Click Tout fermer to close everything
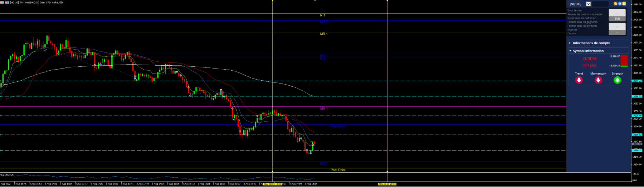Viewport: 644px width, 187px height. (x=575, y=10)
